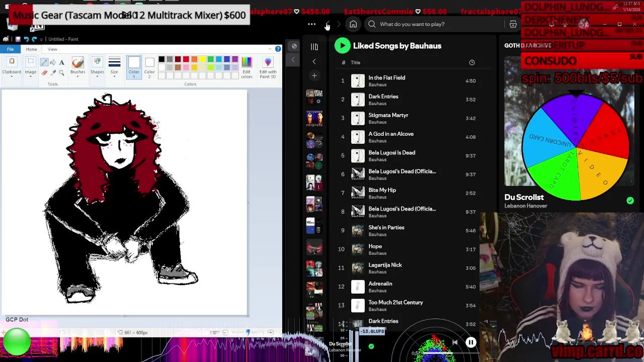Toggle liked checkmark for Du Scrollst in sidebar
This screenshot has height=362, width=644.
tap(630, 201)
